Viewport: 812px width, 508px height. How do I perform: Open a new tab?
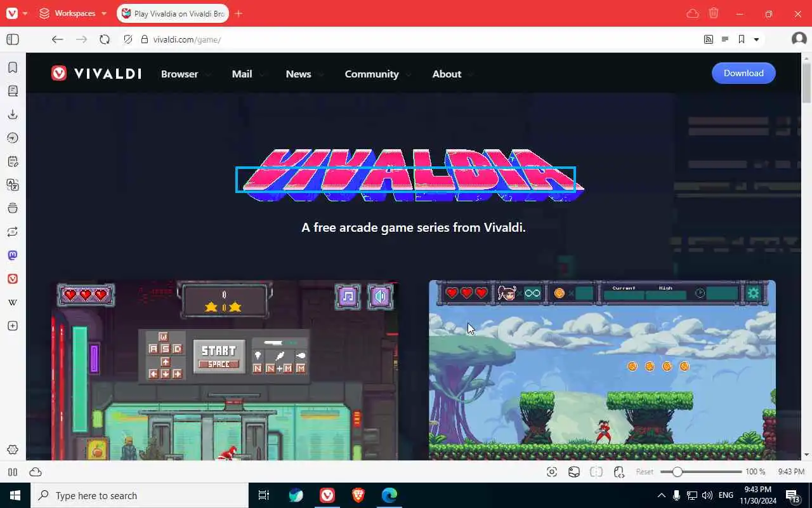coord(239,13)
